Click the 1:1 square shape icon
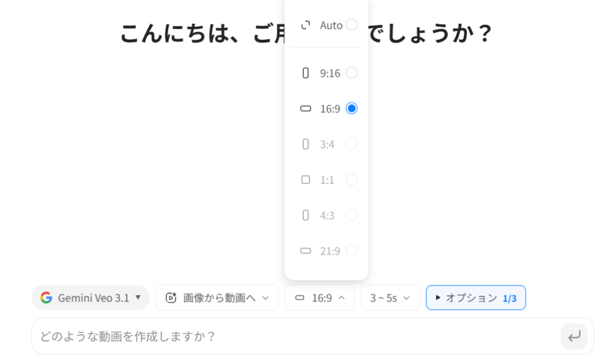The image size is (609, 364). click(306, 180)
